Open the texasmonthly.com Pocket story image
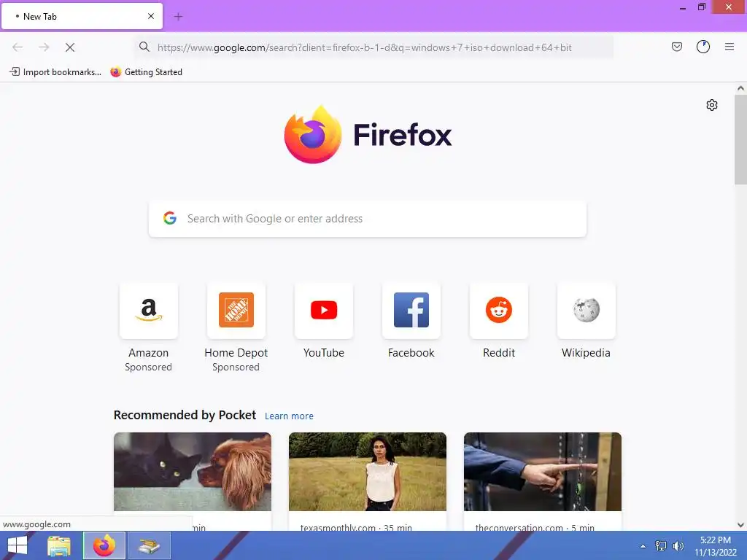 click(368, 472)
